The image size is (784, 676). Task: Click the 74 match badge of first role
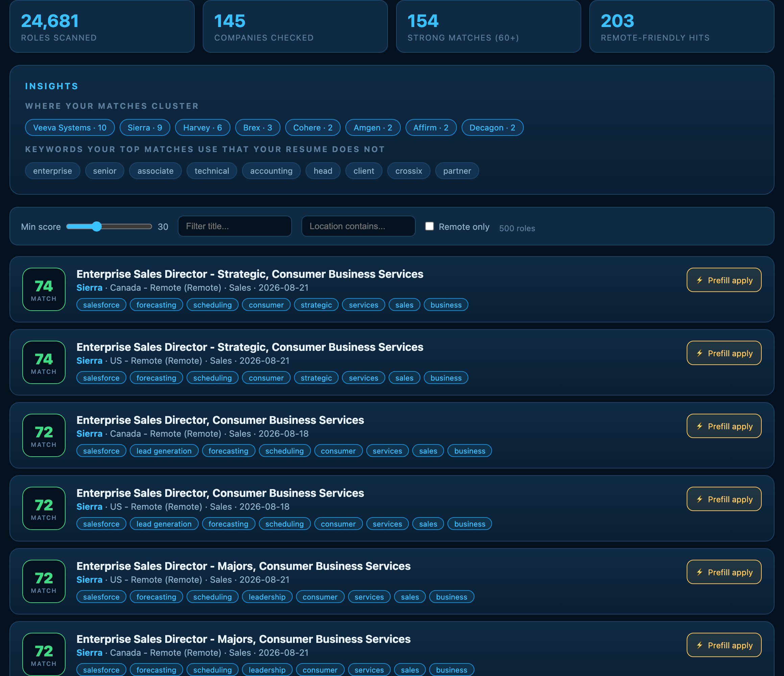44,289
